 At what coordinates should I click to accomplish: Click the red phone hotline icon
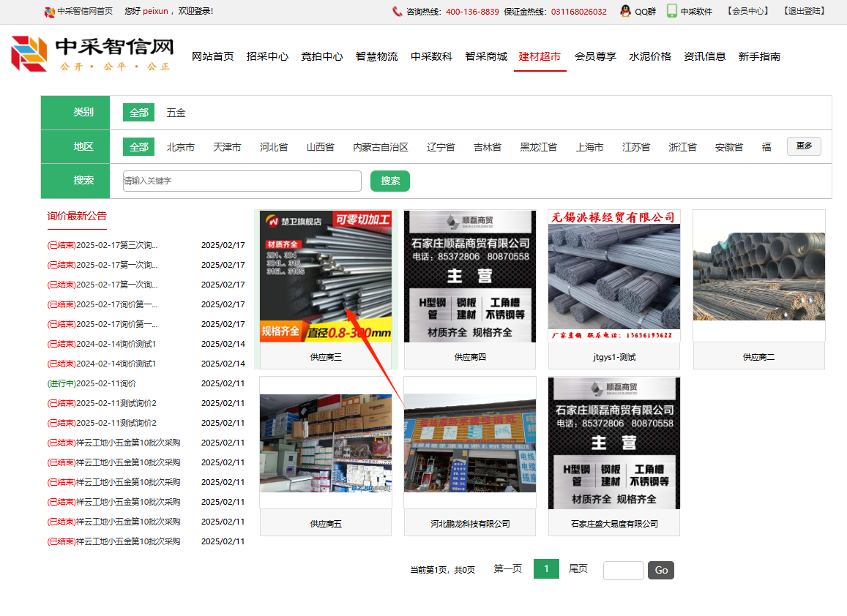397,11
